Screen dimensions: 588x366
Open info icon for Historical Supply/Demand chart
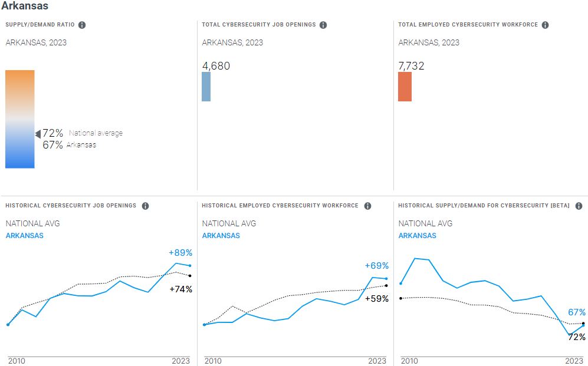click(x=579, y=206)
